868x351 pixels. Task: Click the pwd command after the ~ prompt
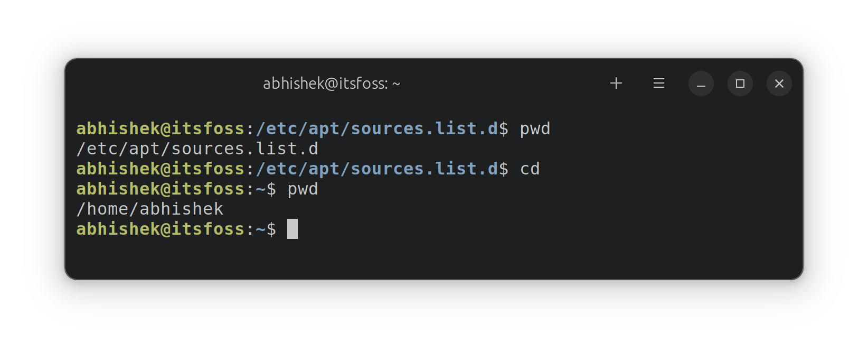click(303, 189)
